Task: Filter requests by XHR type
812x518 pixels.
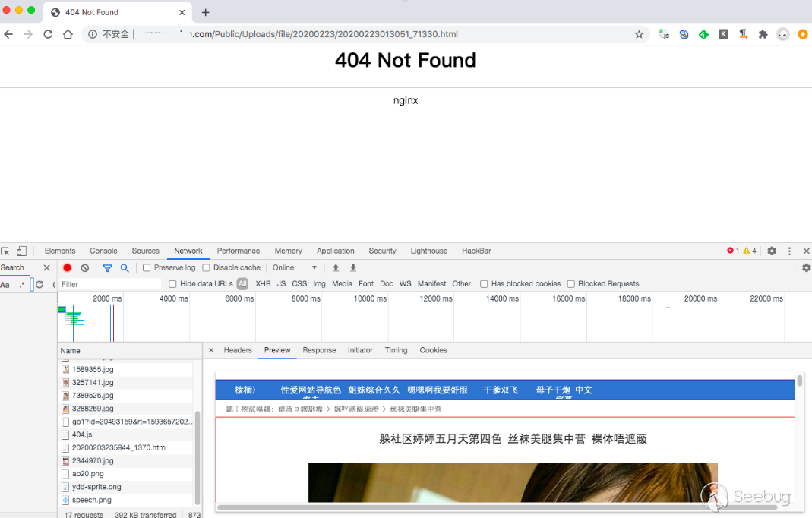Action: point(263,284)
